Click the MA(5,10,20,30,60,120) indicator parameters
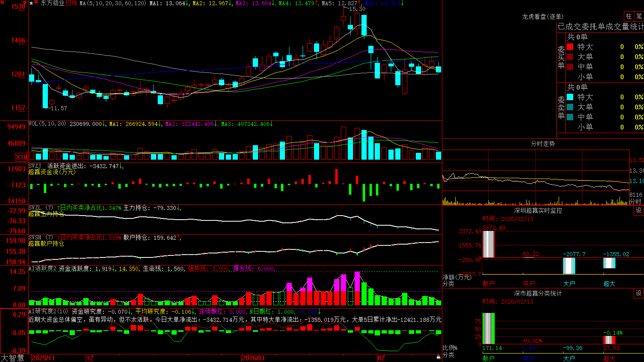The image size is (644, 362). coord(113,3)
